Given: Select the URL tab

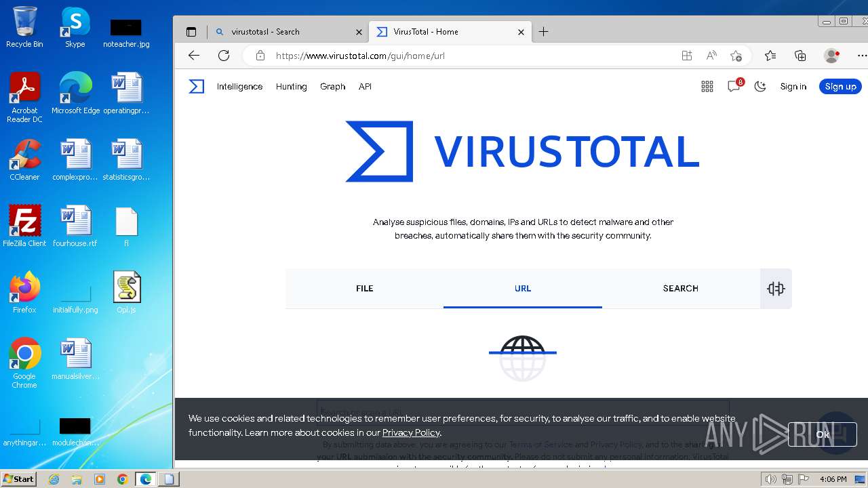Looking at the screenshot, I should click(523, 288).
